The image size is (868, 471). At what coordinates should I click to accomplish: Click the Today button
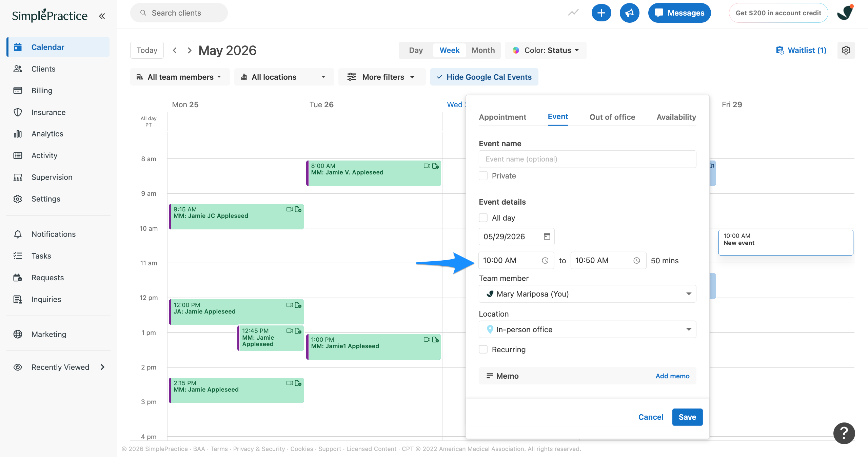tap(147, 50)
